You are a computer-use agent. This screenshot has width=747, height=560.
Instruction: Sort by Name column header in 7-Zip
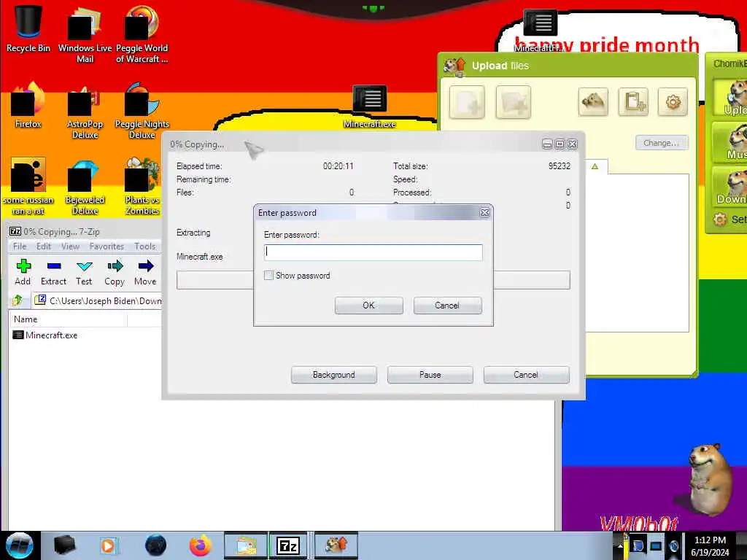click(x=68, y=319)
